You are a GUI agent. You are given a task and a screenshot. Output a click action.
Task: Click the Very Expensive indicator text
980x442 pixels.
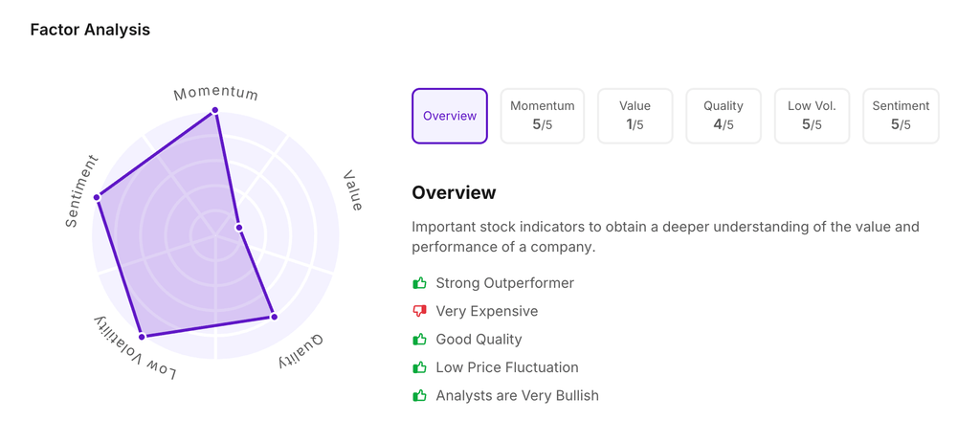tap(486, 311)
